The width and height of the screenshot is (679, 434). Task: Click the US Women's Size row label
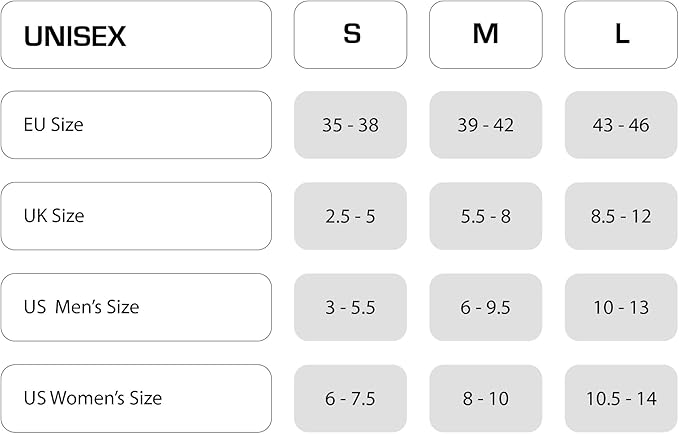136,398
